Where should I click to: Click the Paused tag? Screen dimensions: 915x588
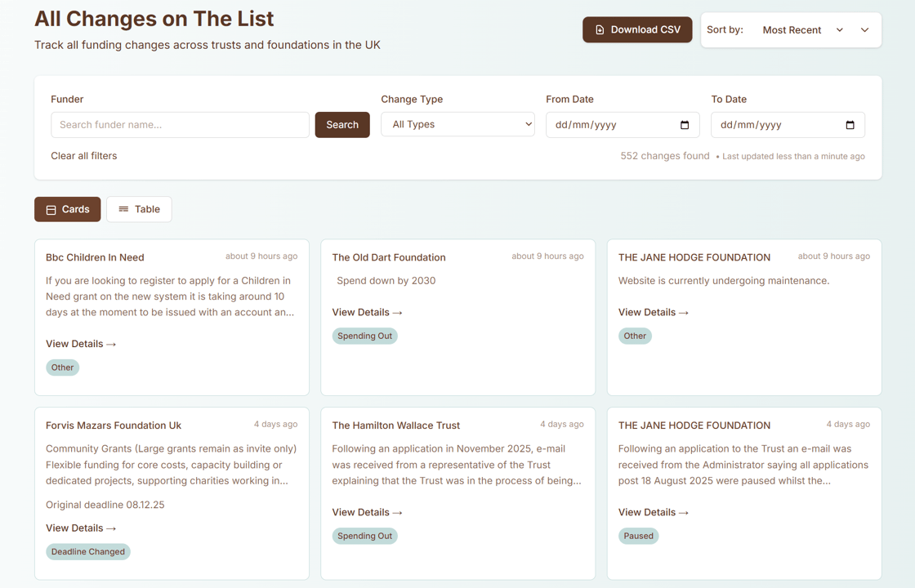click(x=638, y=536)
